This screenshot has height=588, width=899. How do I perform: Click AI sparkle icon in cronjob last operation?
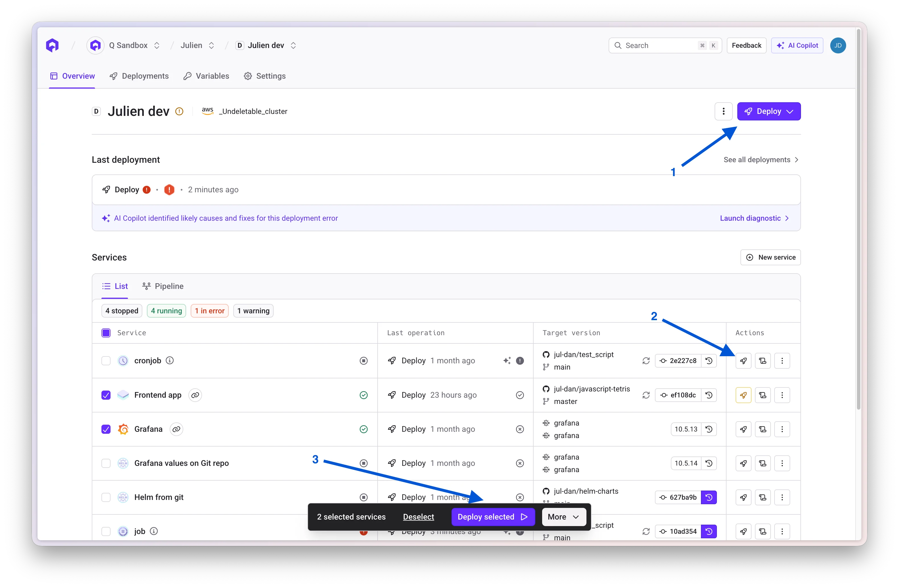(x=507, y=361)
